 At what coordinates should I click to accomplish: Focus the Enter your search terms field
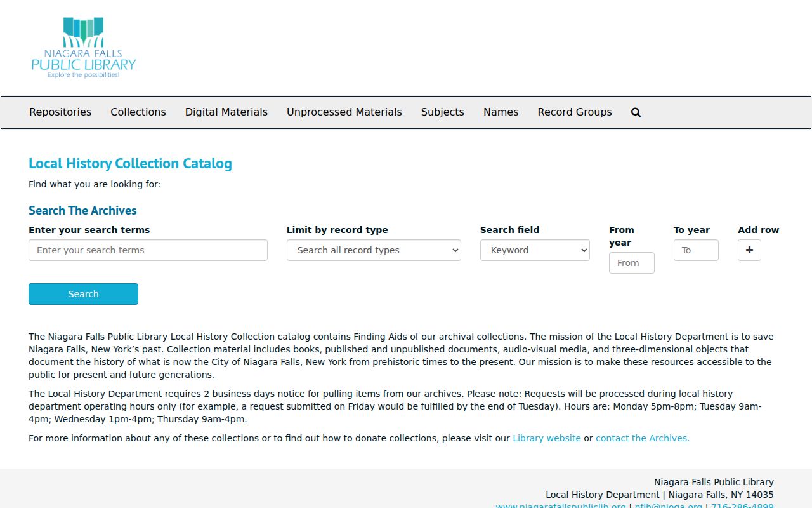[148, 250]
